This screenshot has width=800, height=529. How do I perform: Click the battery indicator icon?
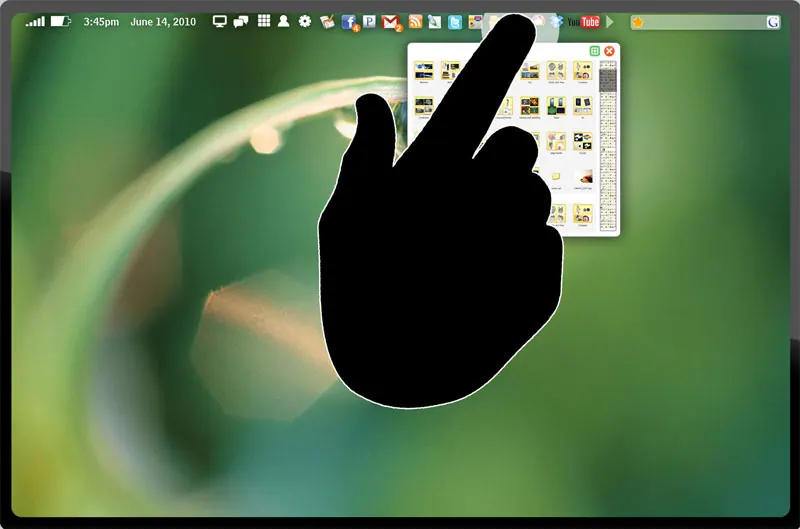(x=60, y=21)
